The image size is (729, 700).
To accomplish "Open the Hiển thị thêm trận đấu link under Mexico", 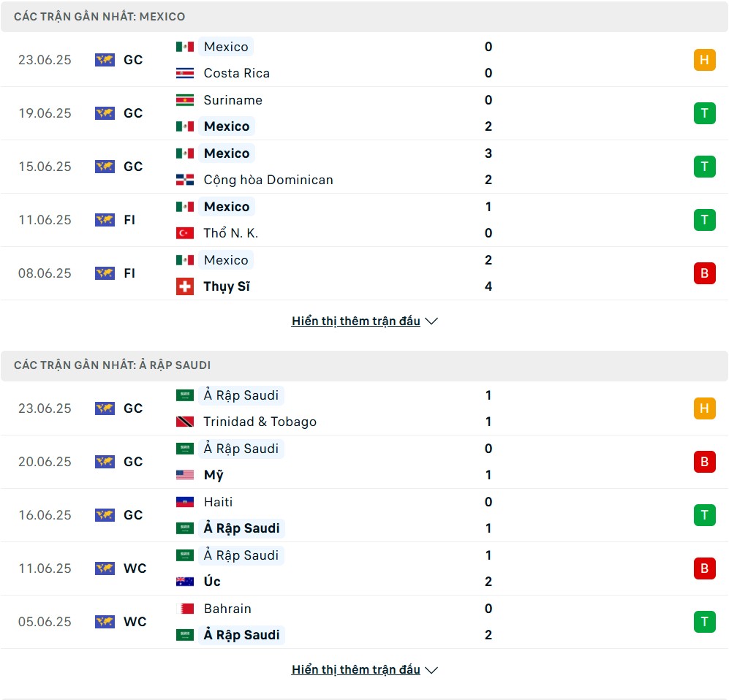I will (x=355, y=321).
